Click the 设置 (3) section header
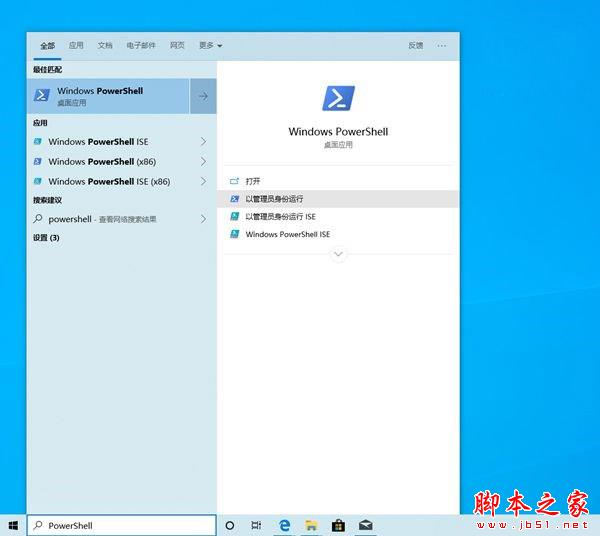 click(46, 238)
